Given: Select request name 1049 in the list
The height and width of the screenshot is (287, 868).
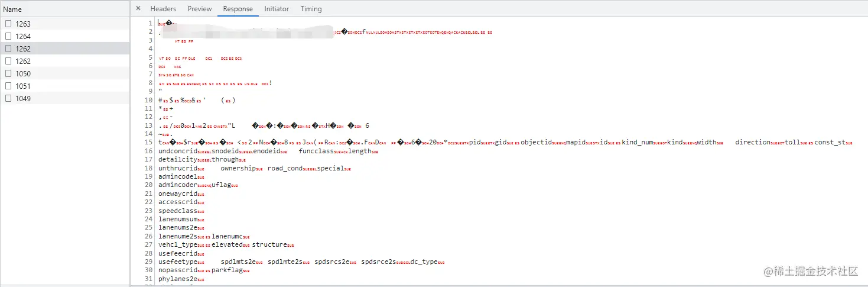Looking at the screenshot, I should pyautogui.click(x=23, y=99).
